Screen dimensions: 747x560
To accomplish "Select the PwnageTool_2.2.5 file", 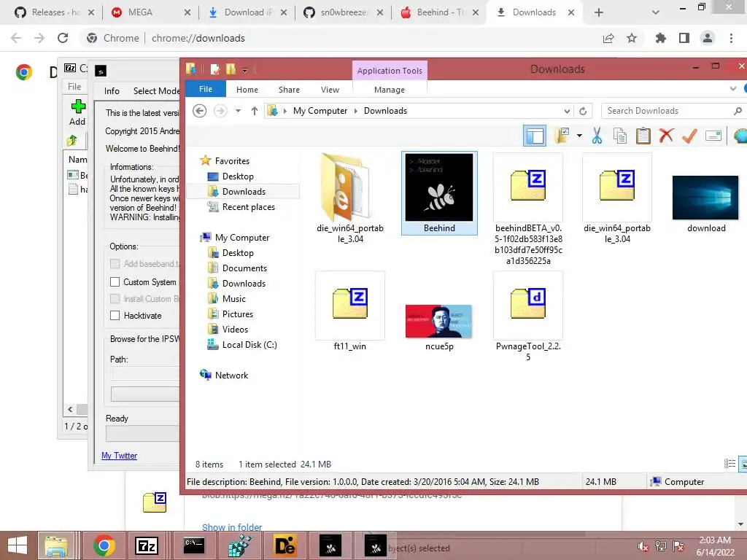I will pyautogui.click(x=528, y=316).
